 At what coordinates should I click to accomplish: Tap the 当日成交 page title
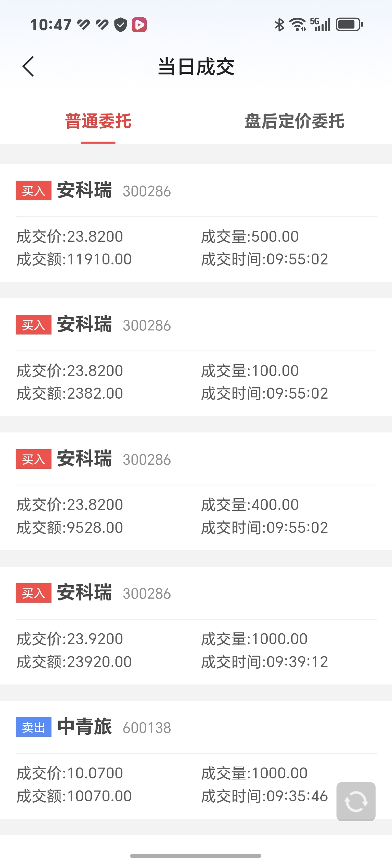[196, 67]
